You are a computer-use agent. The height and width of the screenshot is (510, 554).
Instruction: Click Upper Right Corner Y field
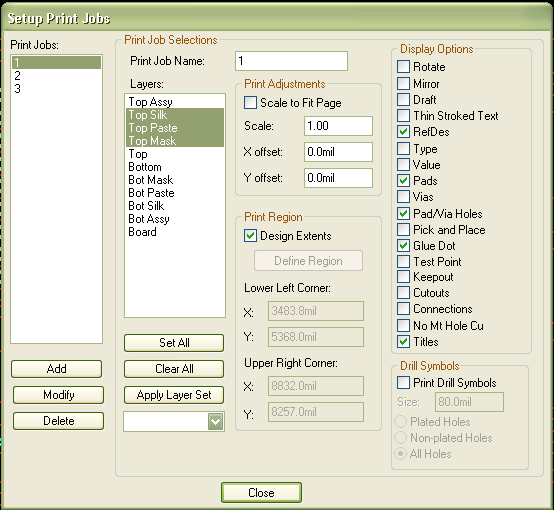[x=316, y=412]
